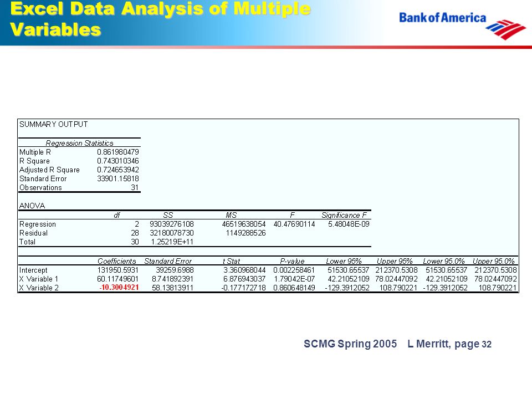The height and width of the screenshot is (399, 532).
Task: Select Intercept coefficient 131950.5931
Action: click(x=117, y=270)
